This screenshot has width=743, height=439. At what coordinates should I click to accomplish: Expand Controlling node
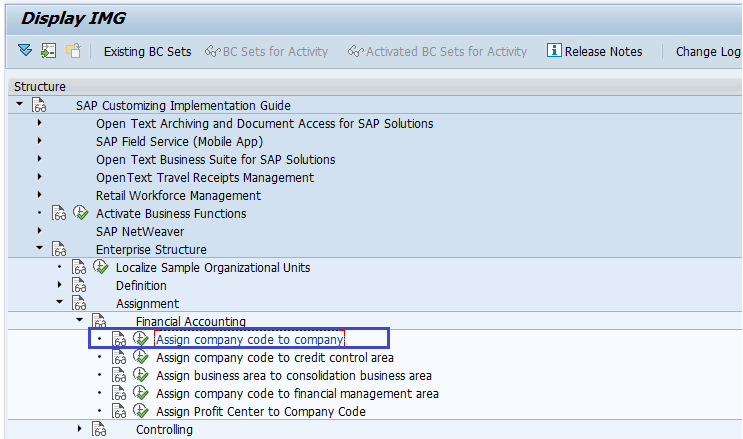click(x=79, y=429)
